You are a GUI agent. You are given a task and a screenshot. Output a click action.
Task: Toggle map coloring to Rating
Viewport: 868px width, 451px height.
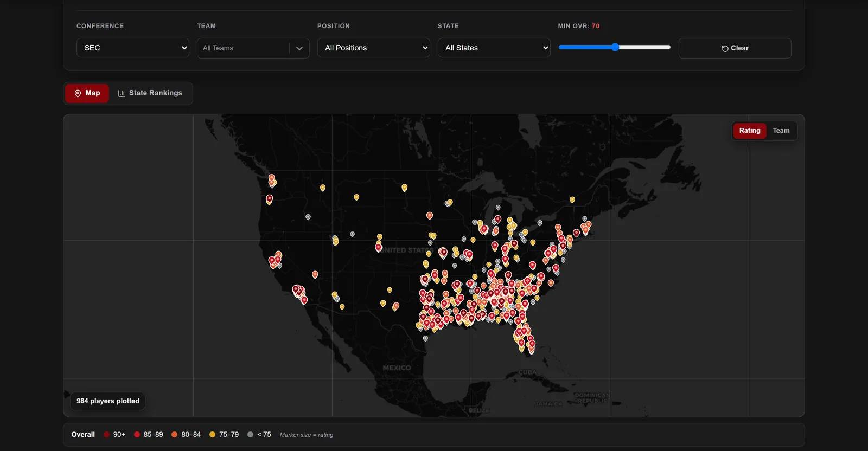pos(749,131)
